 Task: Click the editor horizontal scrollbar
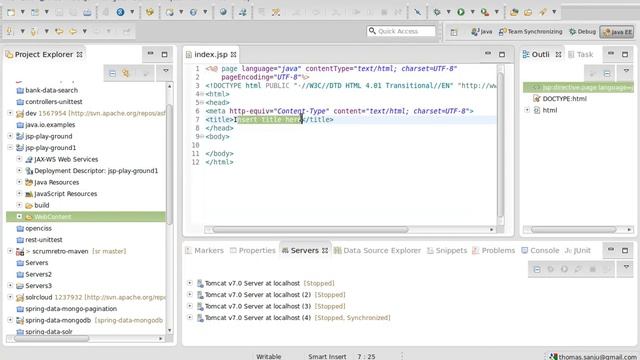pyautogui.click(x=310, y=230)
